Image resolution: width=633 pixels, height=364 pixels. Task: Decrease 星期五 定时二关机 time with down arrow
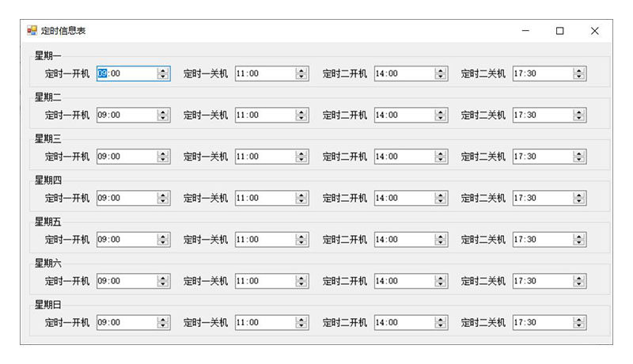(x=579, y=243)
